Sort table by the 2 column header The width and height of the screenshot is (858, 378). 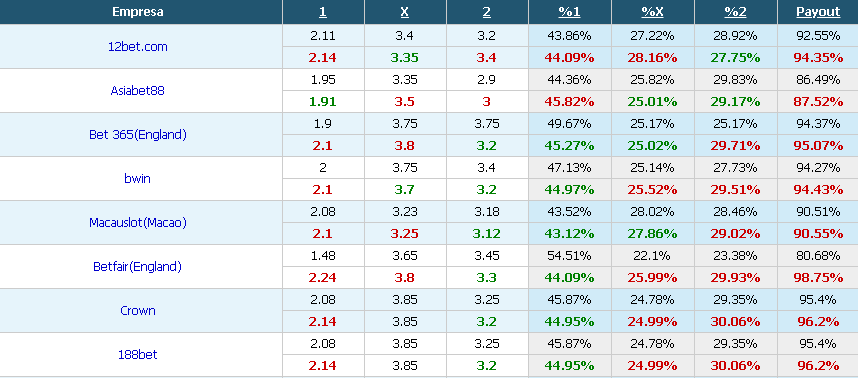486,12
